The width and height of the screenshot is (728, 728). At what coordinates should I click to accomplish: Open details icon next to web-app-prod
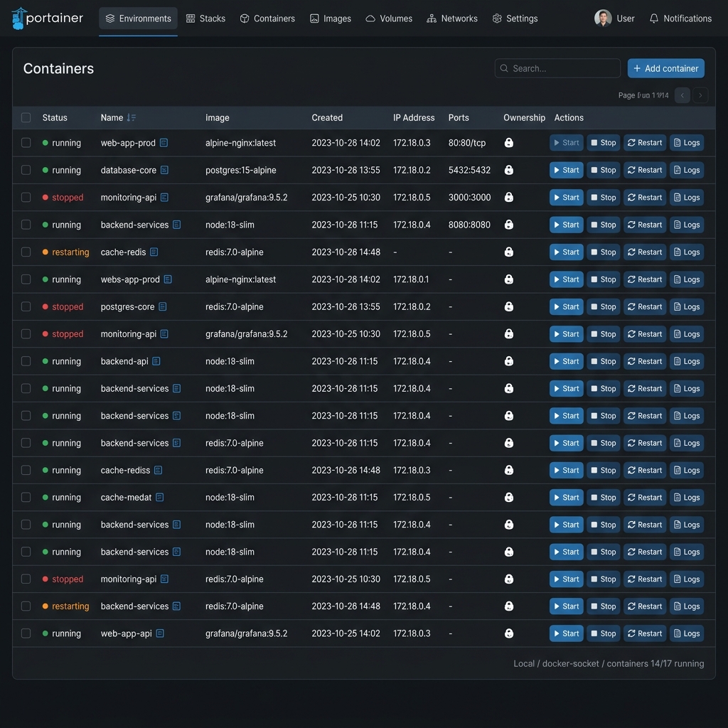click(x=164, y=142)
